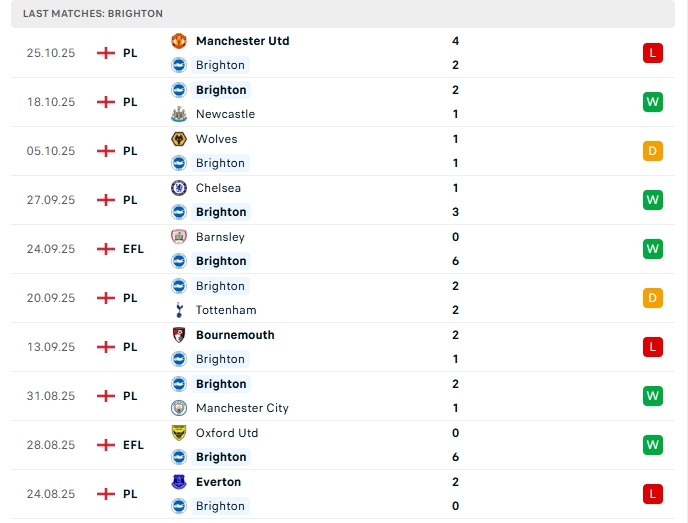Select the 13.09.25 match date
Image resolution: width=688 pixels, height=523 pixels.
click(51, 347)
